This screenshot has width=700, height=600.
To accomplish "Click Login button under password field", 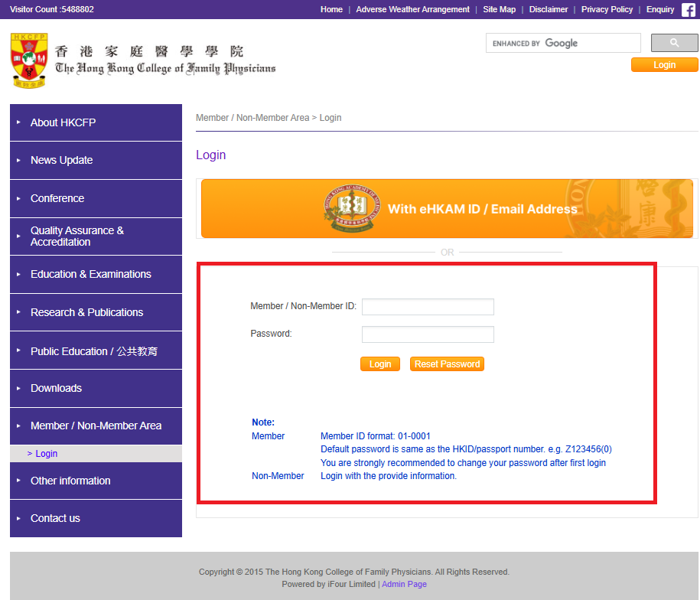I will [380, 364].
